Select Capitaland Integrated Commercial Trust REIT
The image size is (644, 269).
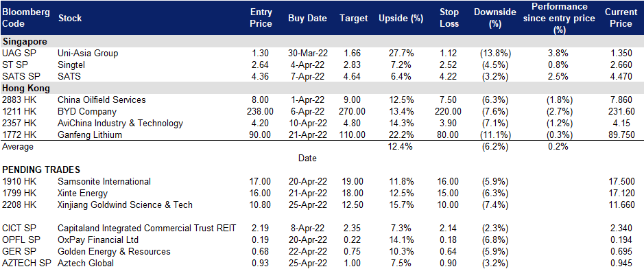tap(147, 228)
